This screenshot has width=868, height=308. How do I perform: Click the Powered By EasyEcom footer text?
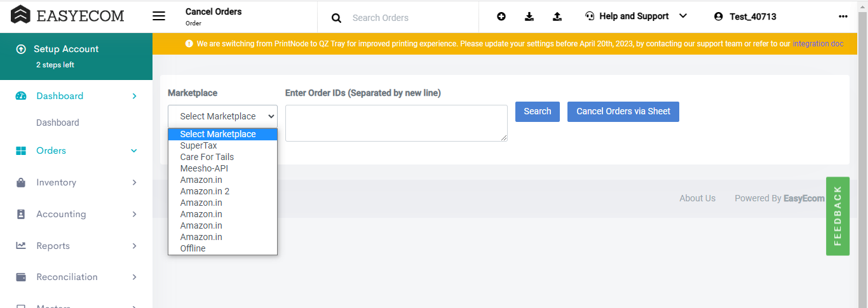(x=780, y=198)
